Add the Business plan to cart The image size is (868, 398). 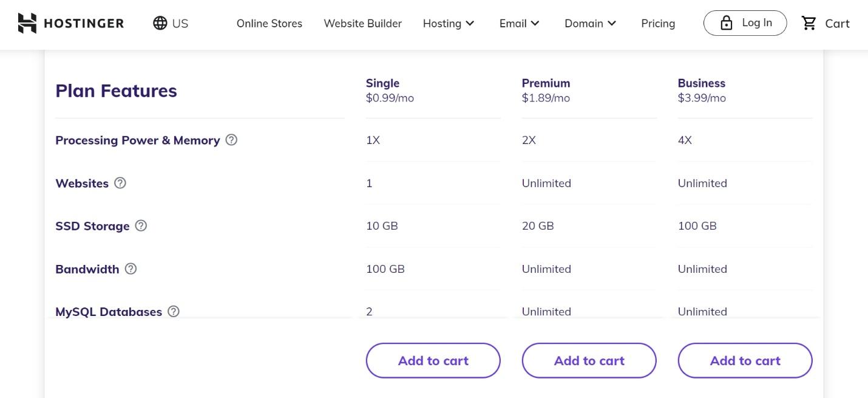(745, 360)
